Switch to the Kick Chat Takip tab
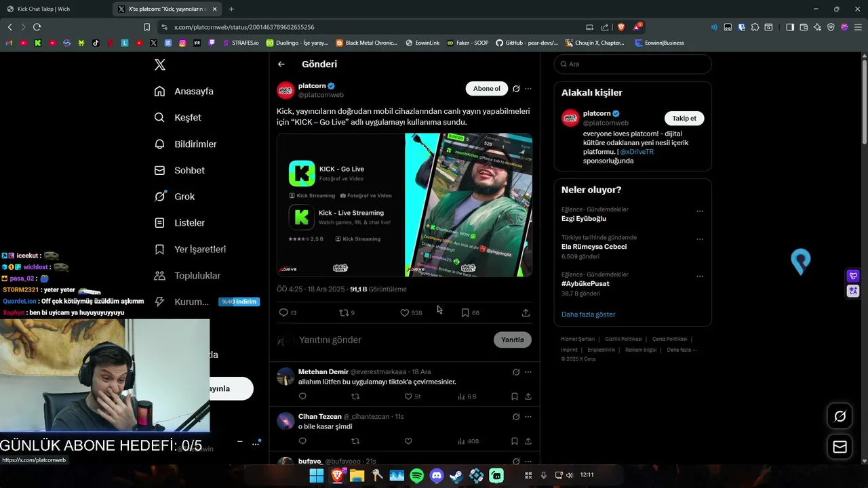Screen dimensions: 868x488 [x=55, y=9]
